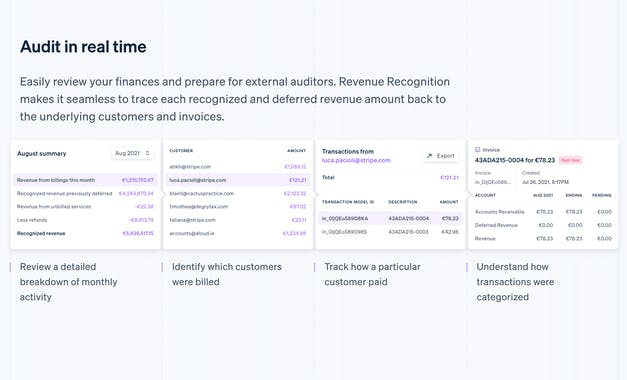Select the 'Less refunds' row
Image resolution: width=627 pixels, height=380 pixels.
click(x=85, y=220)
